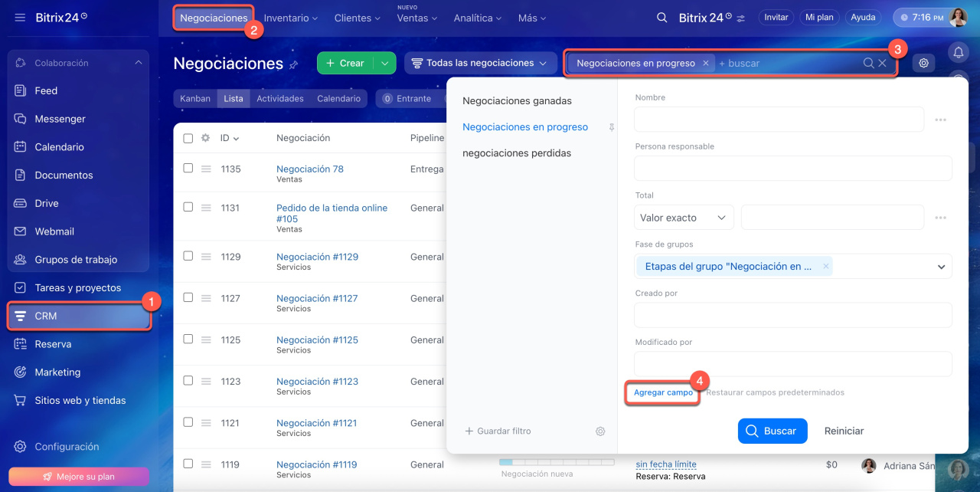Open Messenger from the left sidebar
The image size is (980, 492).
click(x=60, y=119)
